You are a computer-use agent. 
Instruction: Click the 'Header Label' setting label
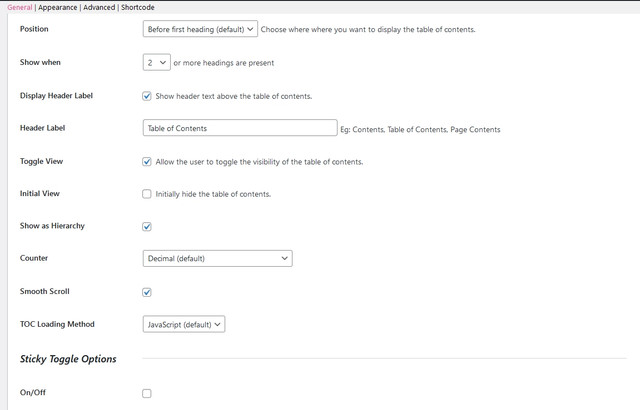click(x=42, y=128)
